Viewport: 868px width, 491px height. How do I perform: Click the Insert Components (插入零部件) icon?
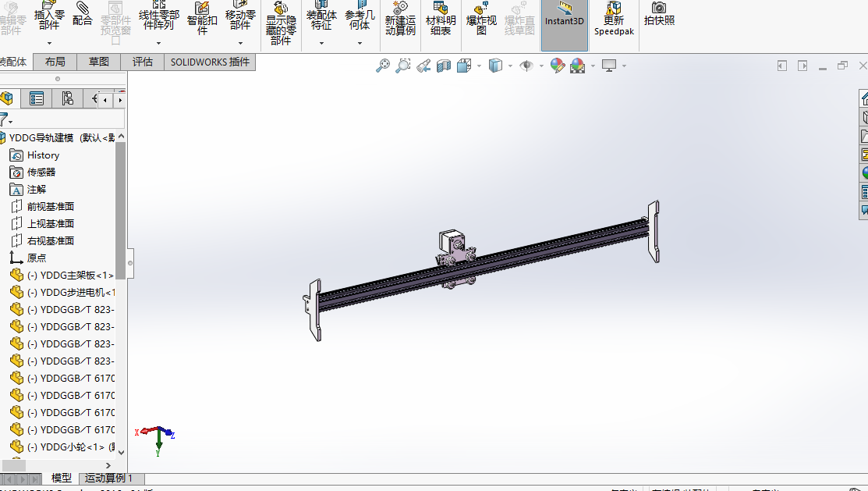click(x=49, y=16)
